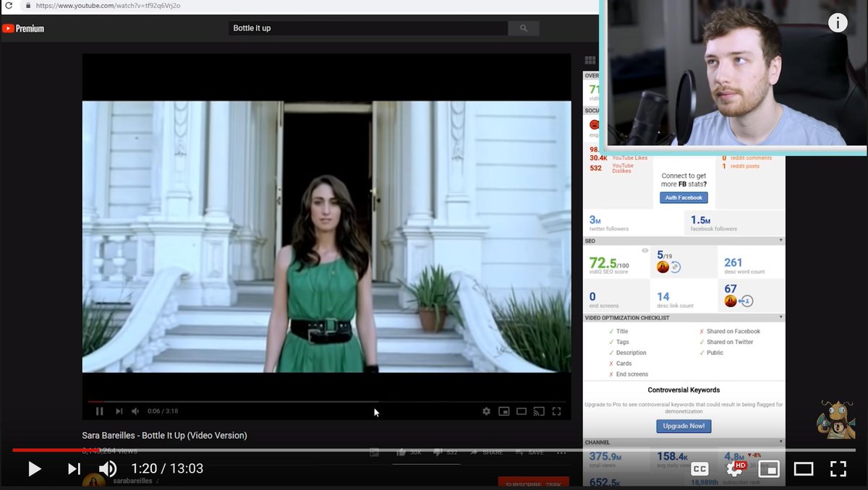Click the 'YouTube Dislikes' label

coord(623,168)
